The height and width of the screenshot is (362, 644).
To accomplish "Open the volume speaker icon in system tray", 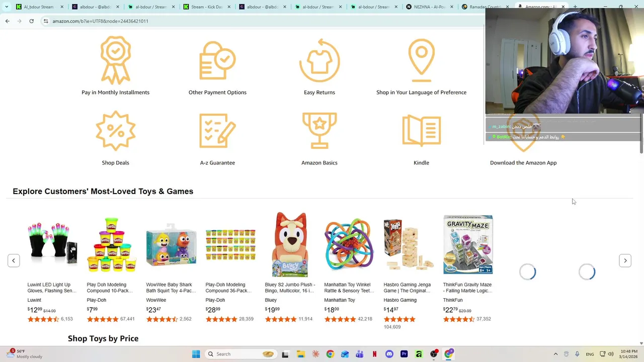I will click(x=610, y=354).
